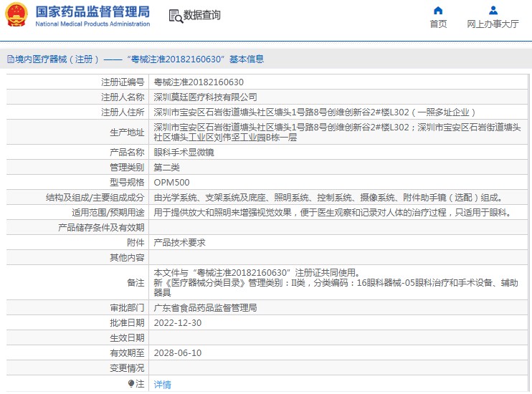Click 国家药品监督管理局 site title
The width and height of the screenshot is (532, 394).
click(92, 11)
